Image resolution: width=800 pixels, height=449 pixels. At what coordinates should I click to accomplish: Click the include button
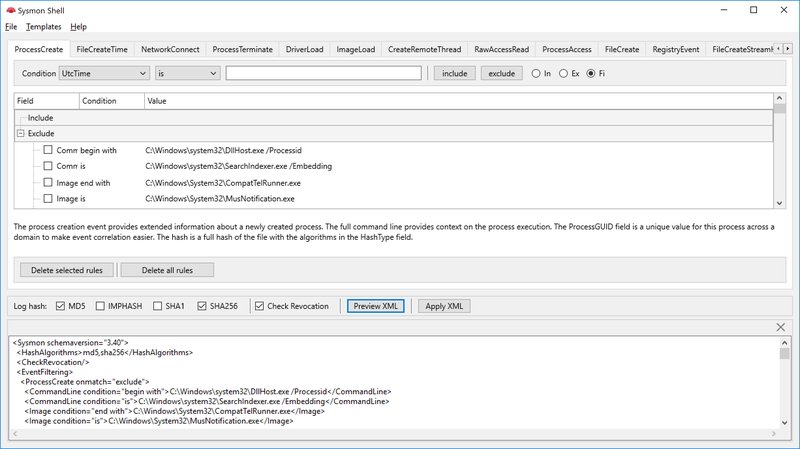click(x=455, y=73)
